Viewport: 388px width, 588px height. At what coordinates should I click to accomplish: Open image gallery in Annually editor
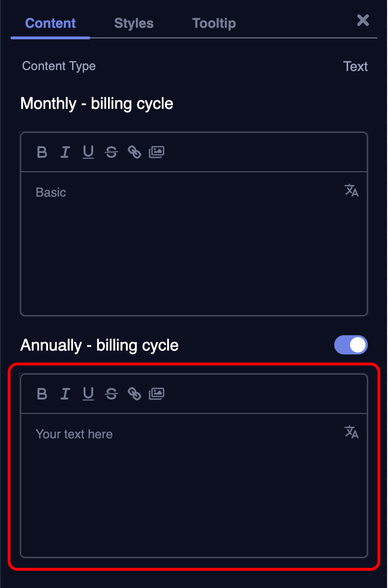pos(157,394)
